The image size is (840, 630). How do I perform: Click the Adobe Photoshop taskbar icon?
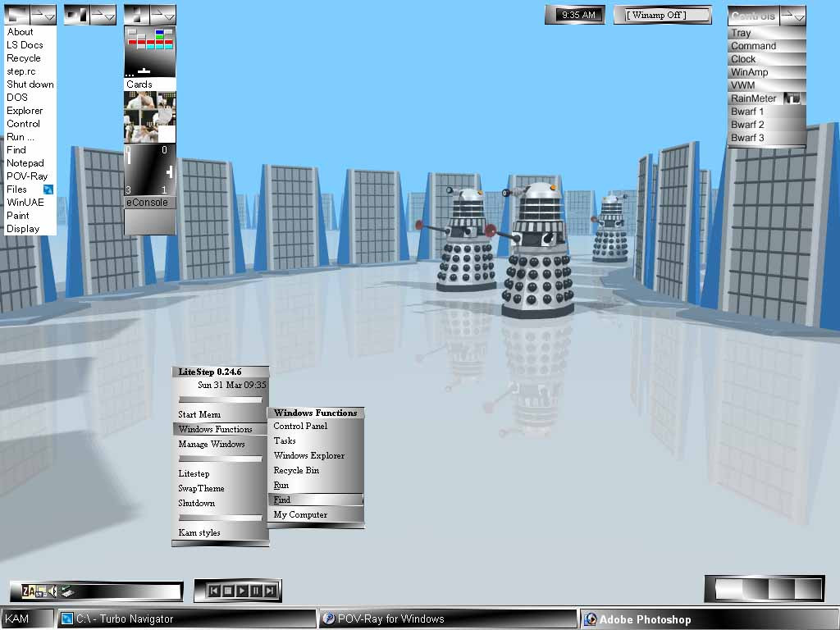point(590,619)
